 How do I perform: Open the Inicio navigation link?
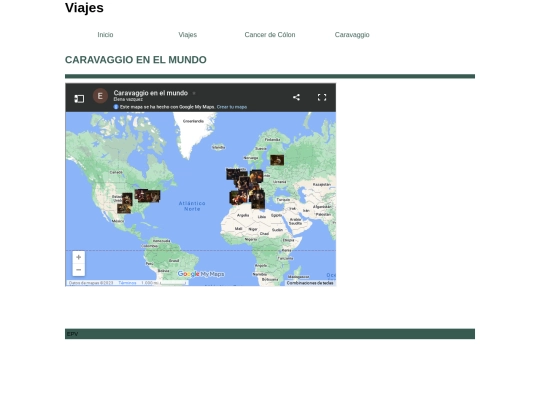click(x=105, y=35)
